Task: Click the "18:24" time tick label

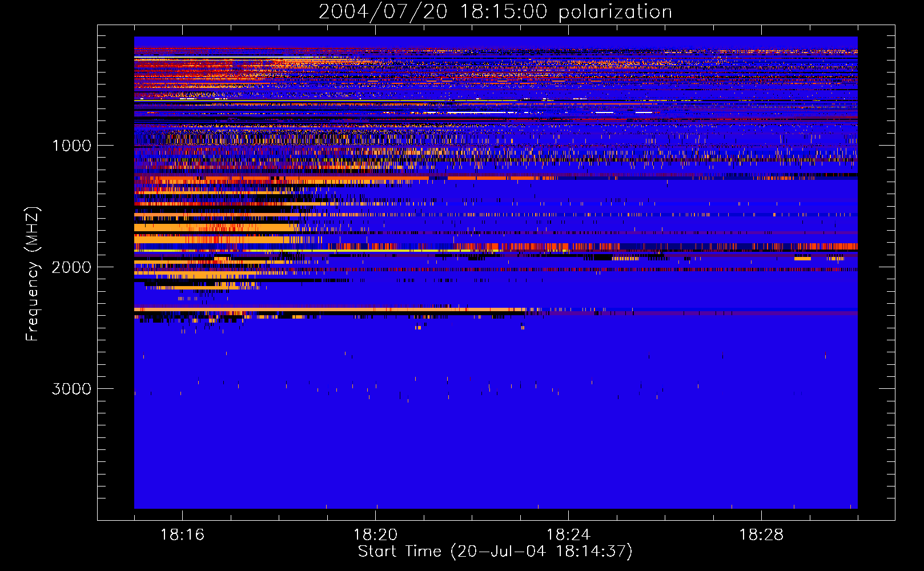Action: point(568,535)
